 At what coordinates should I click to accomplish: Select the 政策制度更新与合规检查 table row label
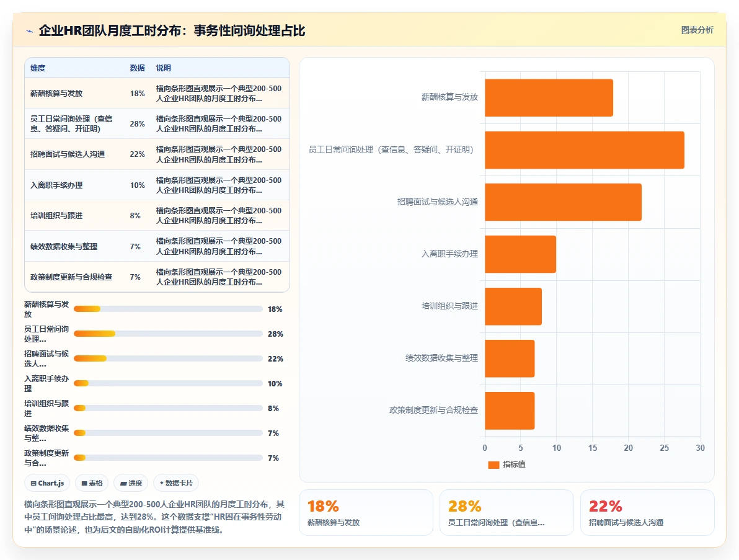click(x=71, y=277)
